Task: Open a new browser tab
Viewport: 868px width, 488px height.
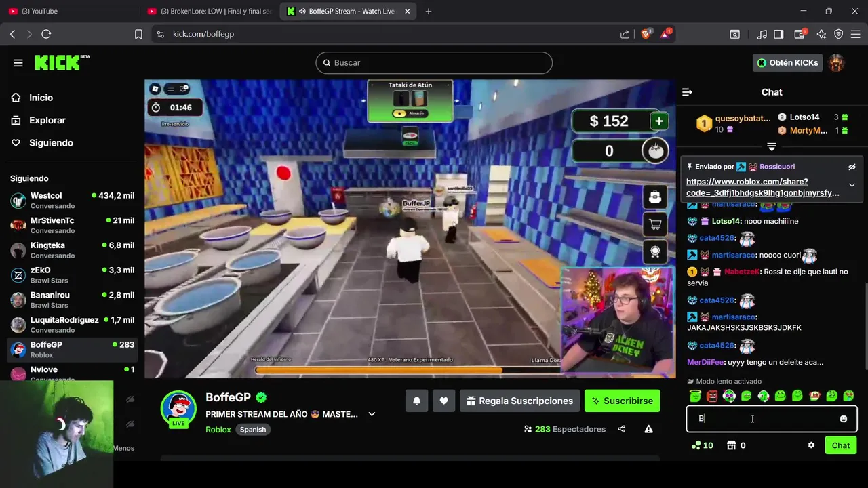Action: click(x=429, y=11)
